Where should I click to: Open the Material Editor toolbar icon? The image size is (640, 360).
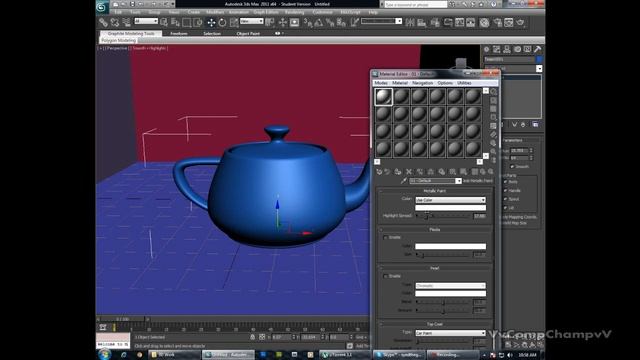pos(484,22)
